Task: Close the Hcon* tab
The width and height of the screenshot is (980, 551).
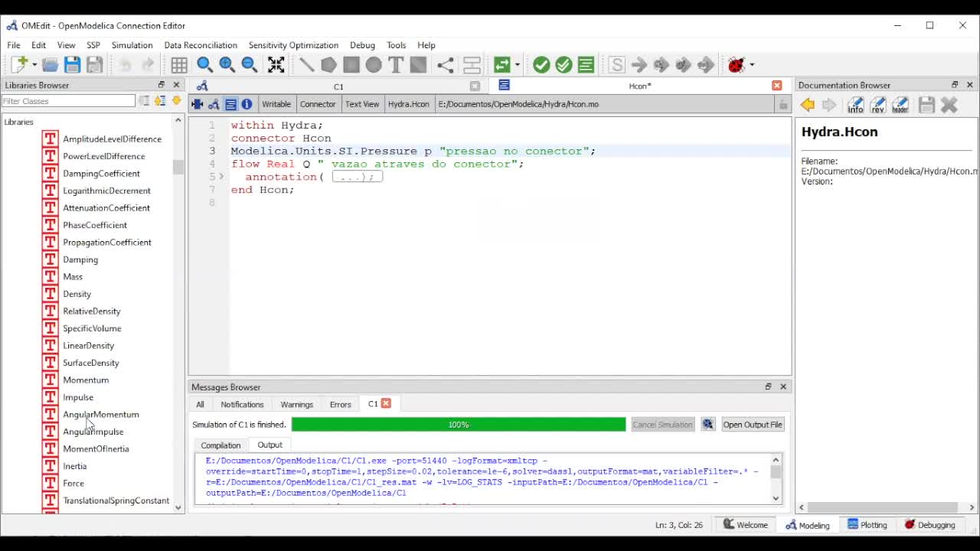Action: (776, 86)
